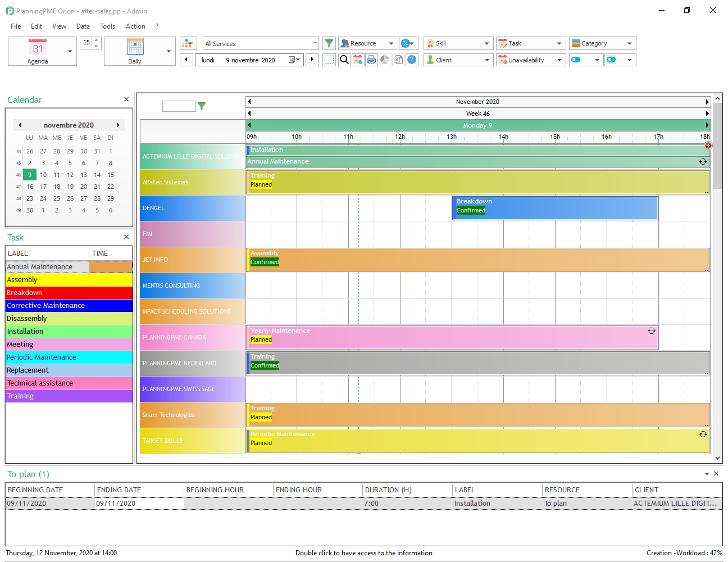Image resolution: width=728 pixels, height=562 pixels.
Task: Collapse the To plan panel arrow
Action: (x=707, y=474)
